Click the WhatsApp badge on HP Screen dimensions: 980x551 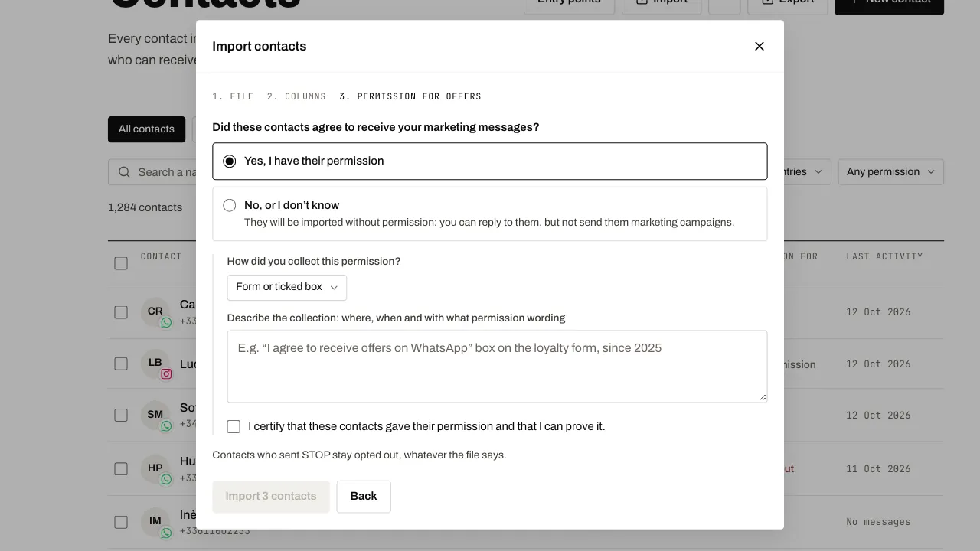[166, 480]
